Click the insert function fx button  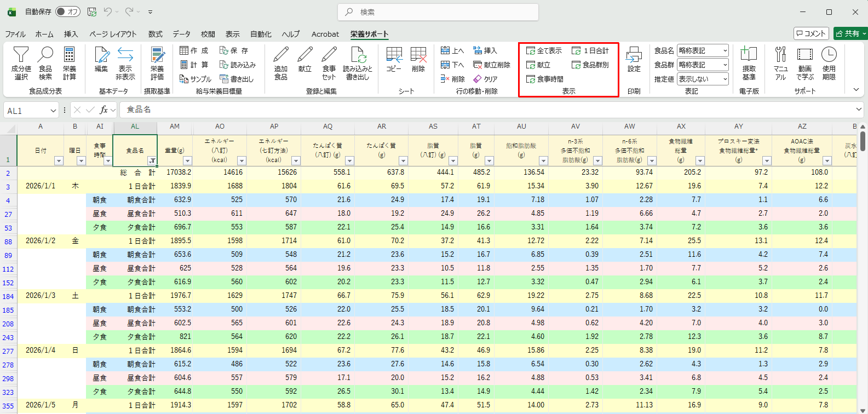(x=104, y=110)
